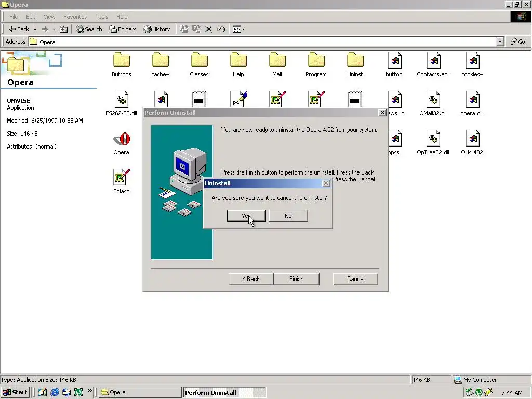Select the OpTree32.dll file
This screenshot has width=532, height=399.
pos(433,143)
